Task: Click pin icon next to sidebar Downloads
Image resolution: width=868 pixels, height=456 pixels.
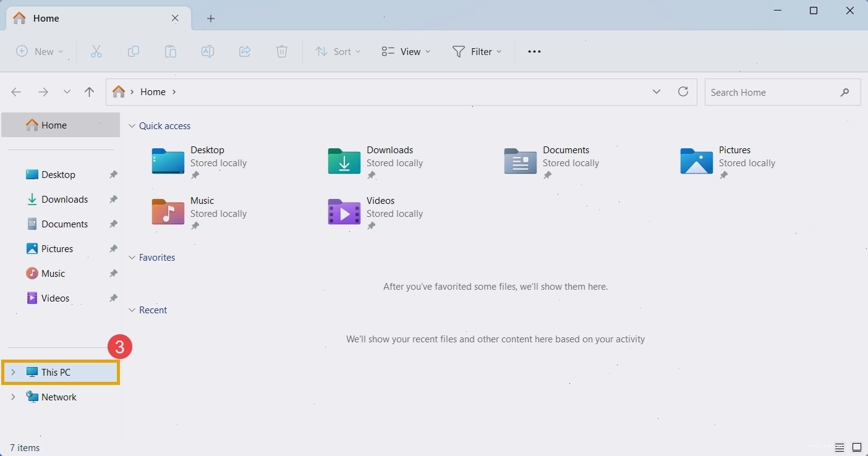Action: [x=113, y=200]
